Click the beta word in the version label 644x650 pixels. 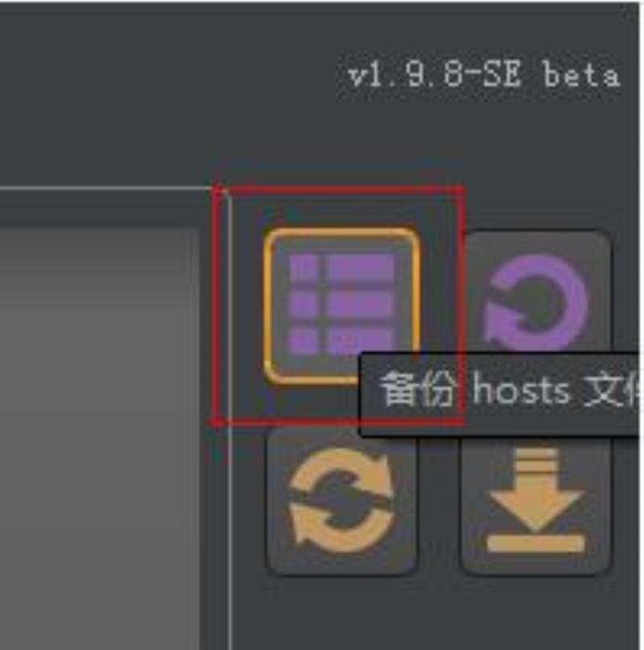coord(582,76)
